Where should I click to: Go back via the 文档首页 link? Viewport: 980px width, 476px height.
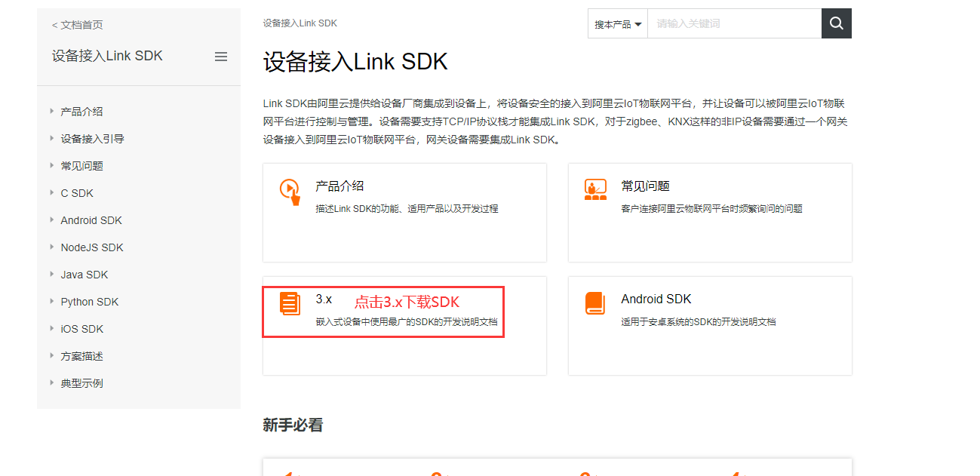point(78,25)
